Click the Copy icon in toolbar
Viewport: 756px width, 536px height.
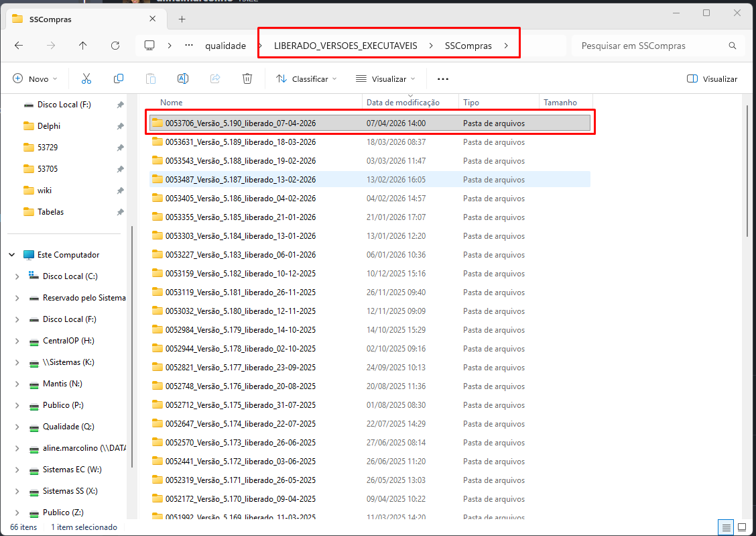point(119,78)
